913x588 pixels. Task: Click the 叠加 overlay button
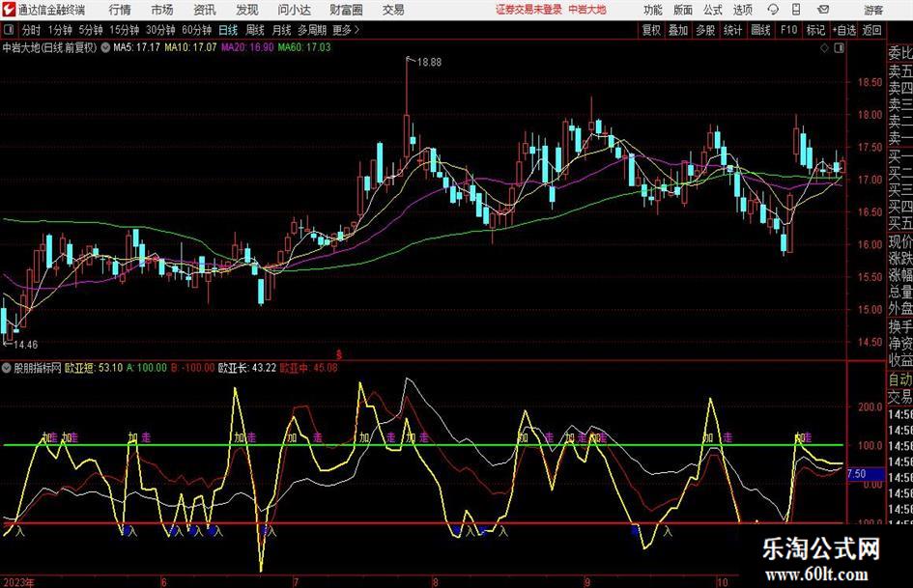tap(678, 30)
